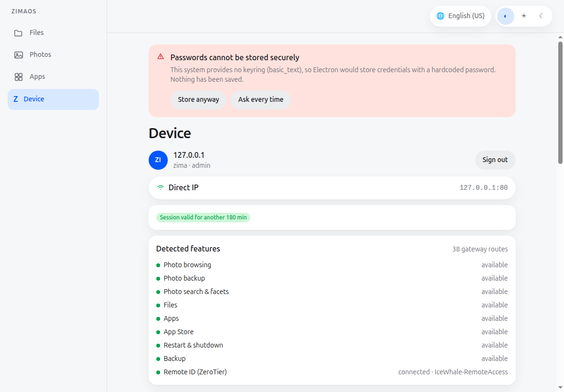Screen dimensions: 564x392
Task: Open the English (US) language selector
Action: [x=460, y=16]
